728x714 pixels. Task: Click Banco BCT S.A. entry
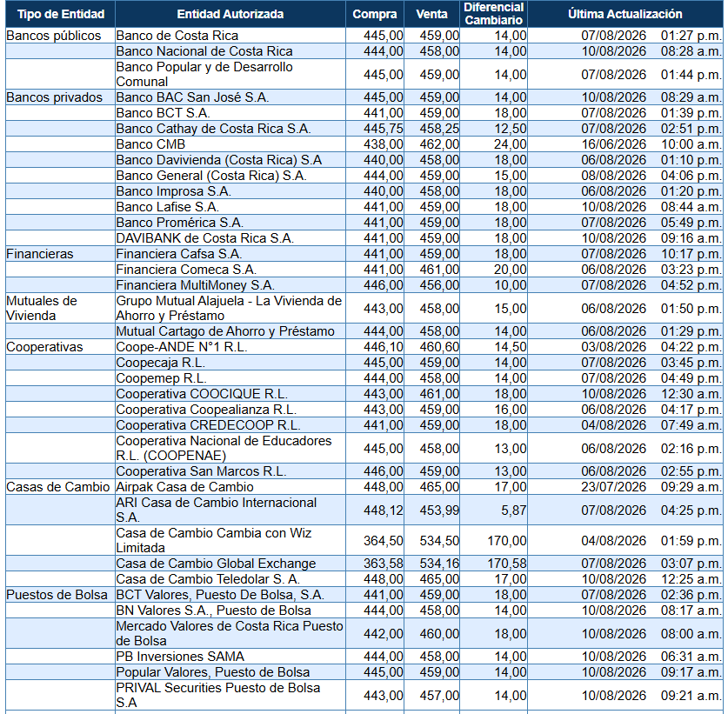(163, 113)
